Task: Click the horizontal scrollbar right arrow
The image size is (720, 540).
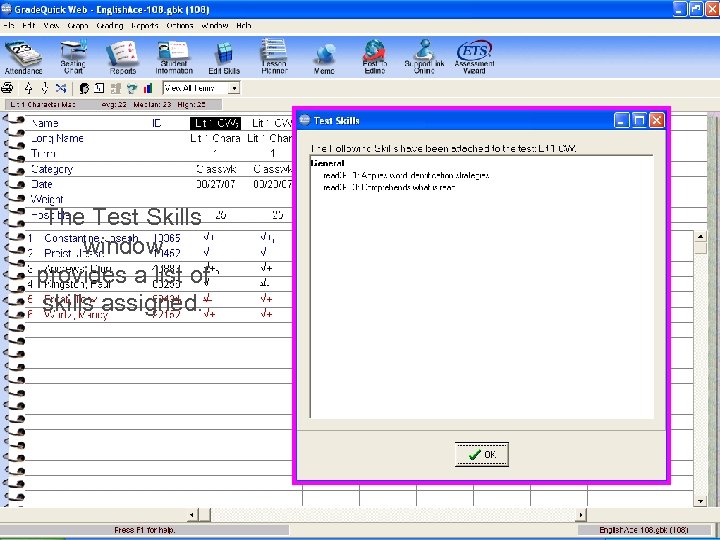Action: pyautogui.click(x=581, y=515)
